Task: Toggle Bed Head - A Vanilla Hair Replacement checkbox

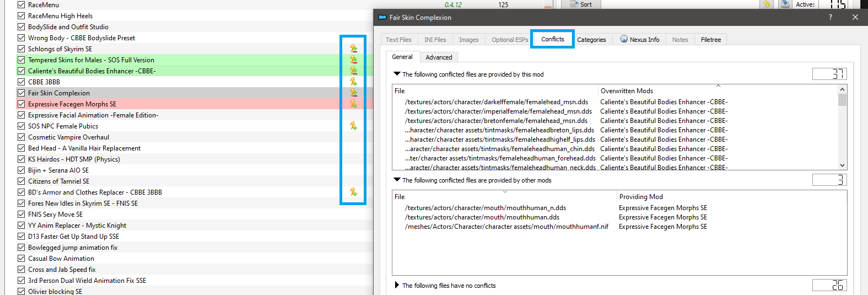Action: [21, 148]
